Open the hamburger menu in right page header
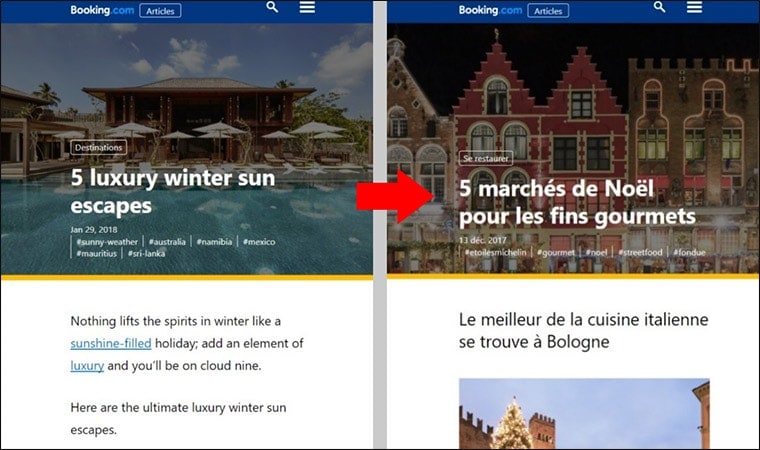This screenshot has height=450, width=760. click(x=695, y=7)
